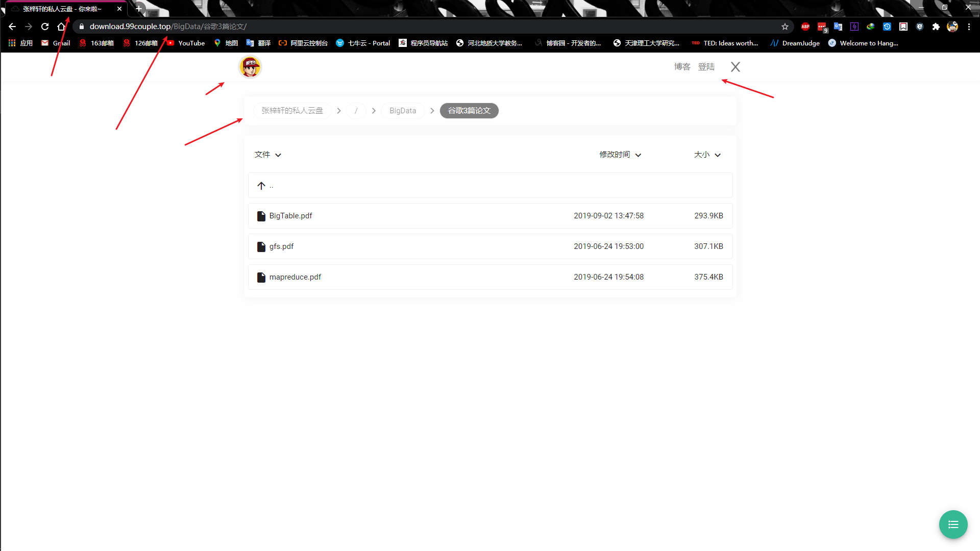The image size is (980, 551).
Task: Click the site avatar logo
Action: (250, 67)
